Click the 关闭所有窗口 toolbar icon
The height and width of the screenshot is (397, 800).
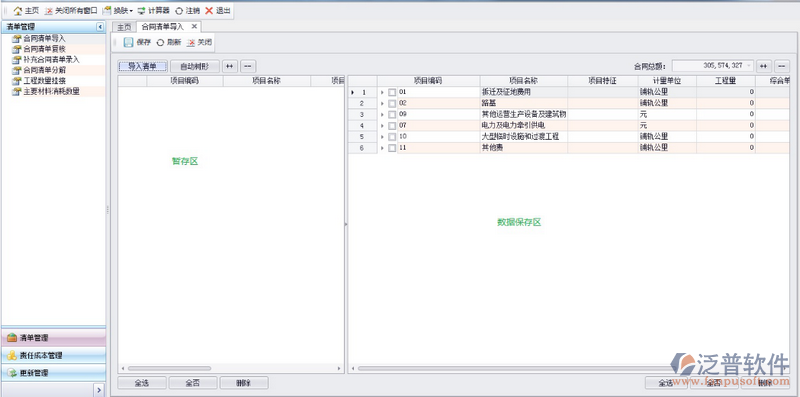(48, 11)
